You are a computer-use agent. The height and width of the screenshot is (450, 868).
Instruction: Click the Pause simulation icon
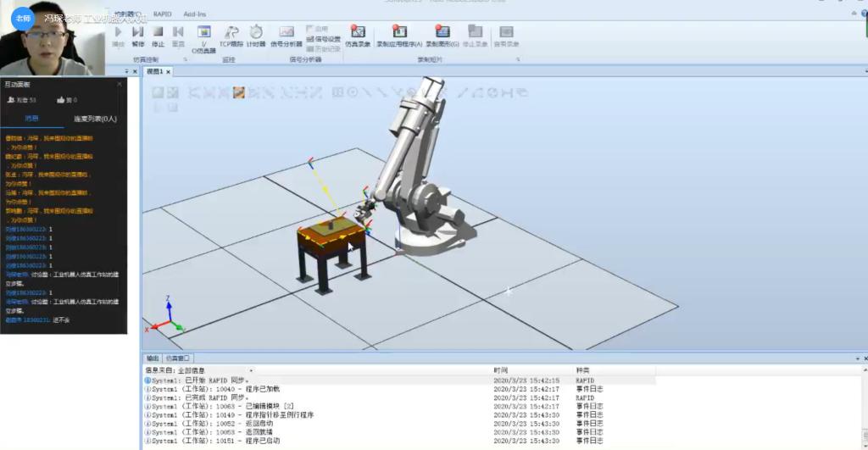point(138,35)
